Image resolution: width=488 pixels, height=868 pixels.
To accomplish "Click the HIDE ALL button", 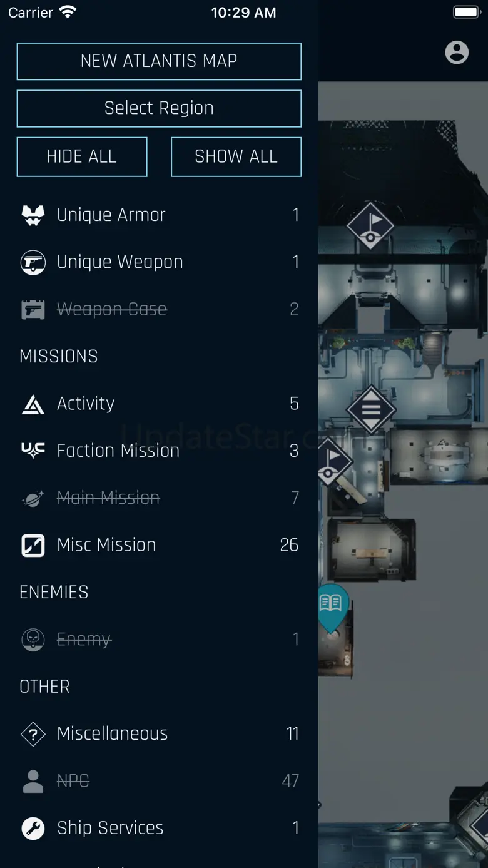I will coord(82,156).
